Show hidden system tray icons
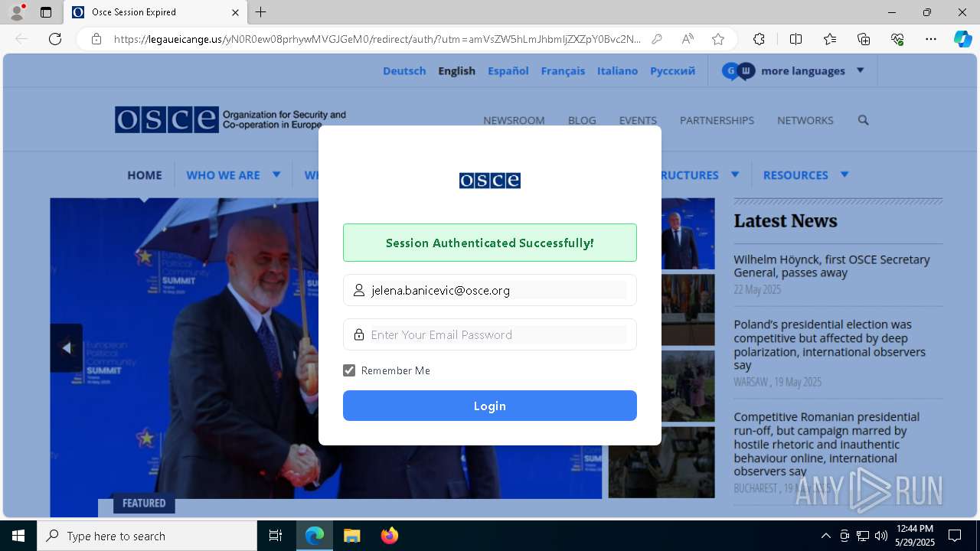 (825, 536)
